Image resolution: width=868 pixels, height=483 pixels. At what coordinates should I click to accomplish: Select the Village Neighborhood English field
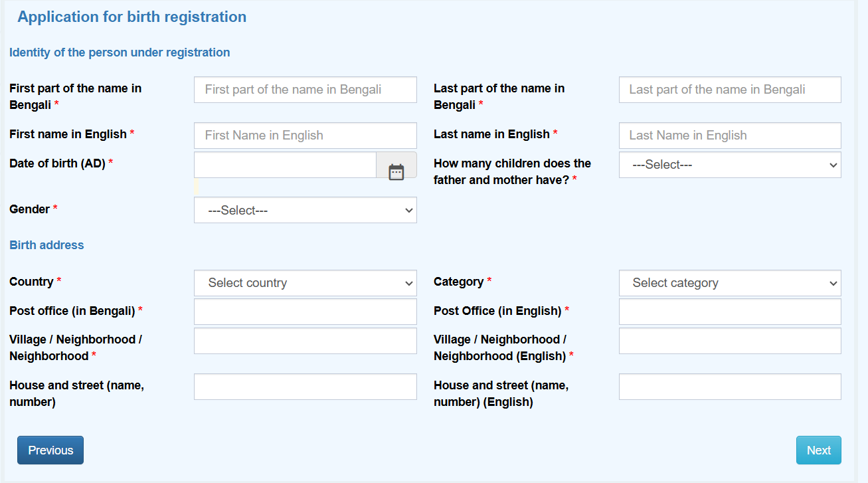point(729,341)
